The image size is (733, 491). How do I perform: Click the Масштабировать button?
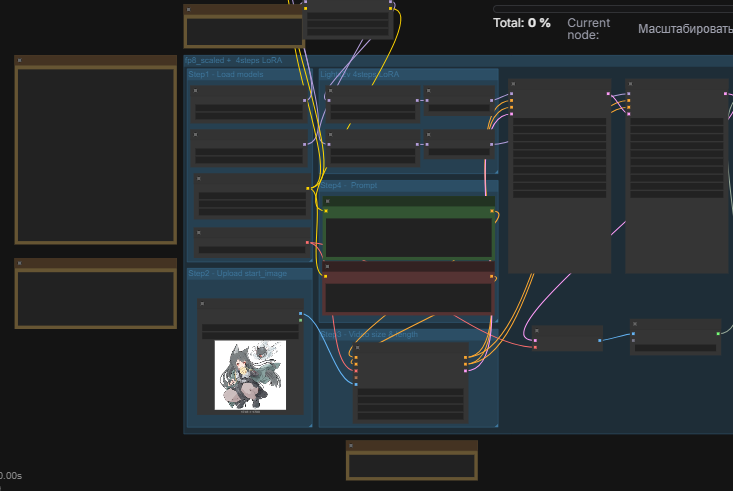pos(685,29)
